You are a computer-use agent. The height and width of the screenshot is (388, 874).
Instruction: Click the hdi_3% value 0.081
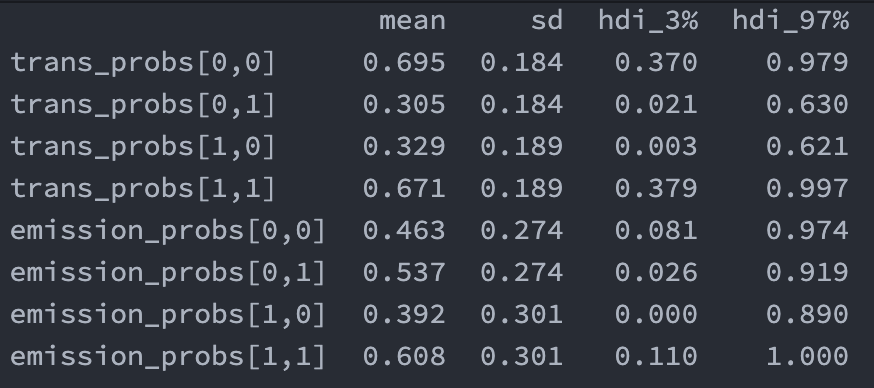pos(656,230)
